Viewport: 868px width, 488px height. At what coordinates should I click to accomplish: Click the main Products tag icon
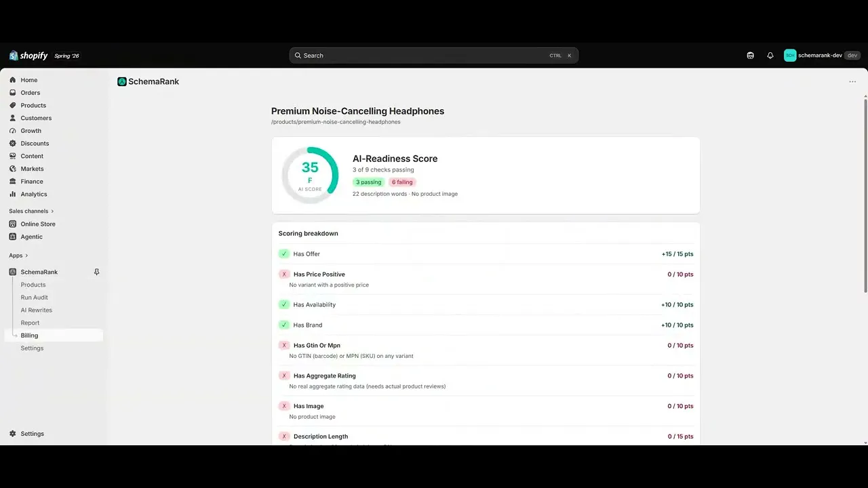pyautogui.click(x=12, y=105)
